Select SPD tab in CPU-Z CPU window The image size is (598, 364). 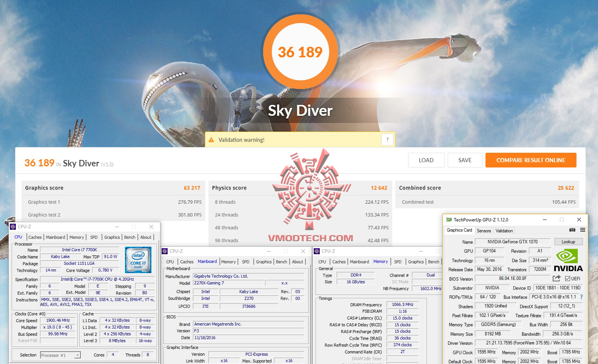click(x=94, y=237)
